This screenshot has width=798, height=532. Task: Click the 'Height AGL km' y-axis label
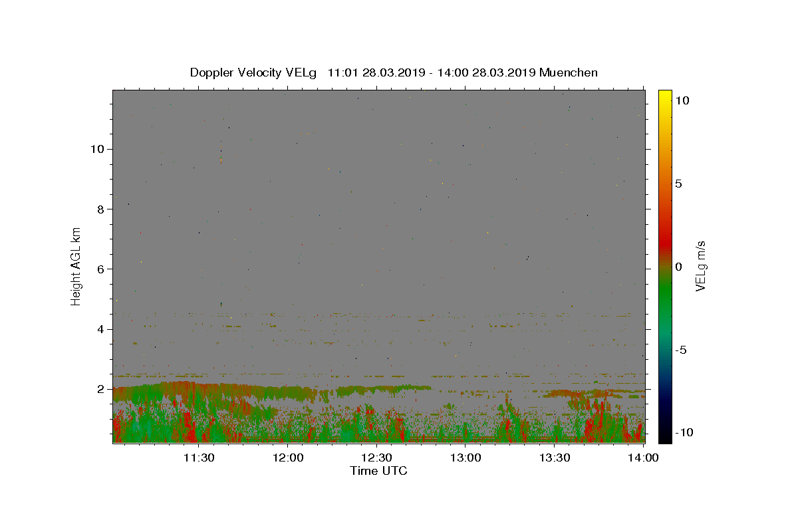point(76,266)
